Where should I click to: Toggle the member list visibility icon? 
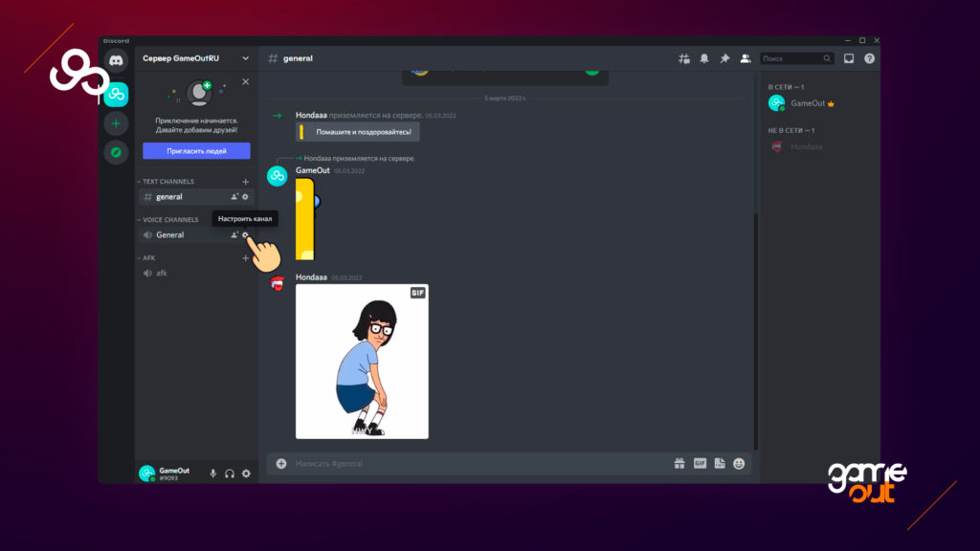click(745, 58)
